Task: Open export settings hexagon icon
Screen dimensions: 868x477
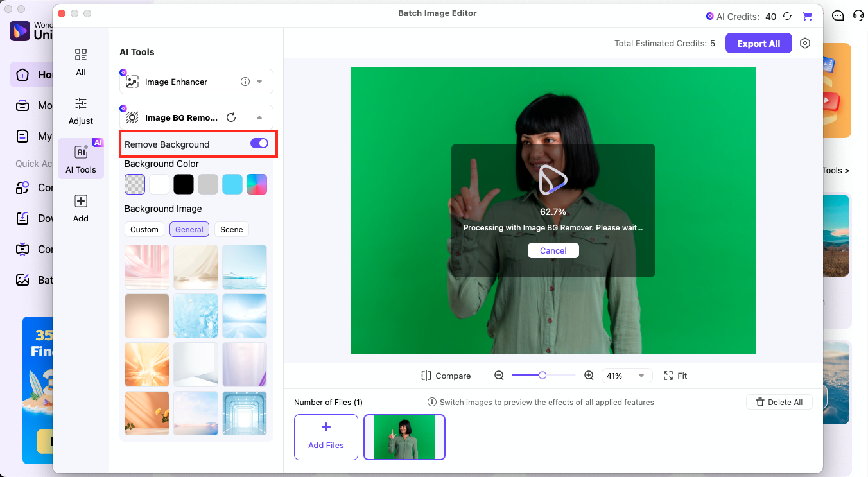Action: pyautogui.click(x=805, y=43)
